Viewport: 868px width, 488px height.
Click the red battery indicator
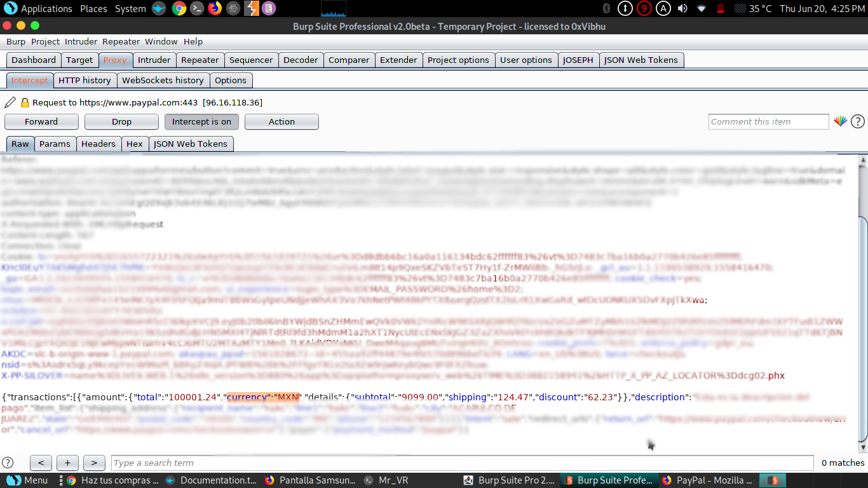pyautogui.click(x=721, y=8)
